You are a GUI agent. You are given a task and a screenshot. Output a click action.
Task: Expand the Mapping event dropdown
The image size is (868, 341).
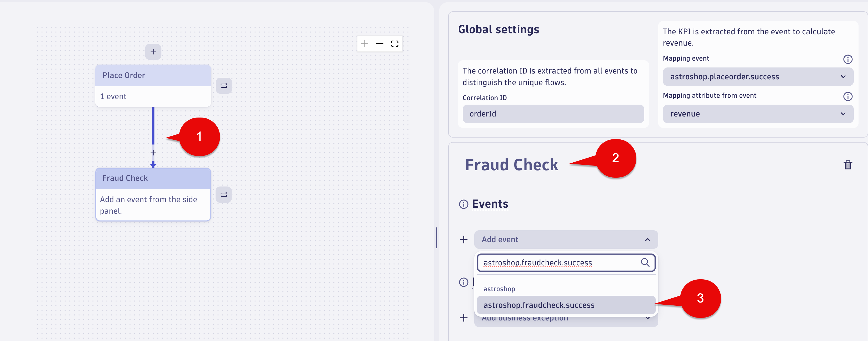[758, 77]
